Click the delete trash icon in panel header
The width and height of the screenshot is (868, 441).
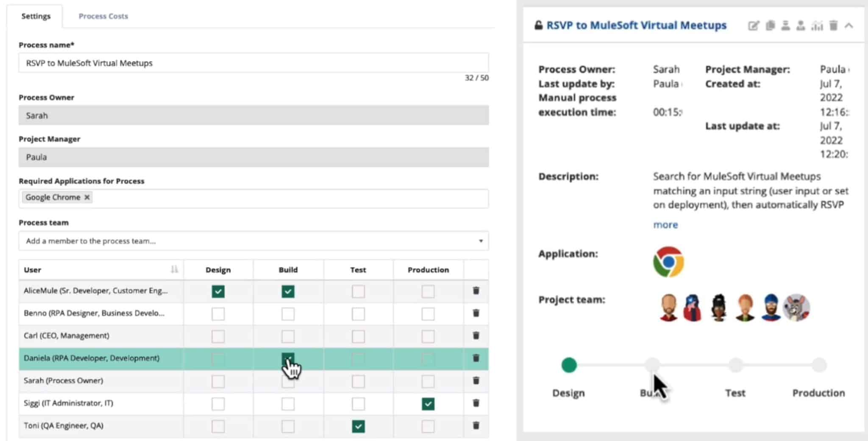tap(834, 25)
